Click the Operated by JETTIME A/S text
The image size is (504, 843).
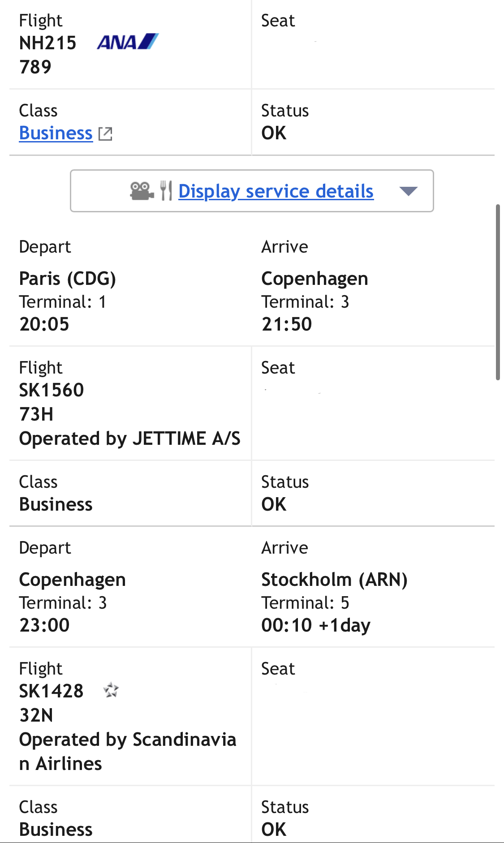point(130,439)
